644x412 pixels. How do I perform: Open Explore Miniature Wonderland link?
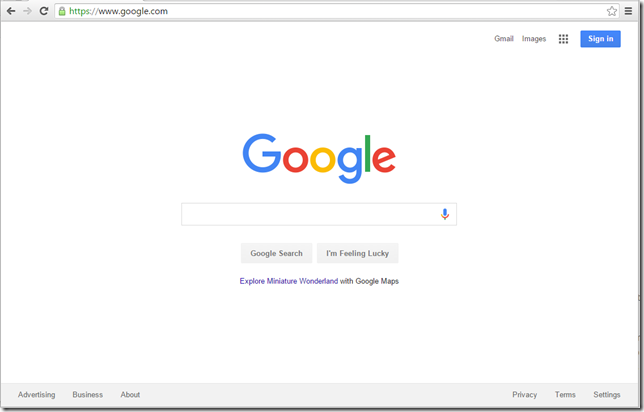[x=289, y=281]
